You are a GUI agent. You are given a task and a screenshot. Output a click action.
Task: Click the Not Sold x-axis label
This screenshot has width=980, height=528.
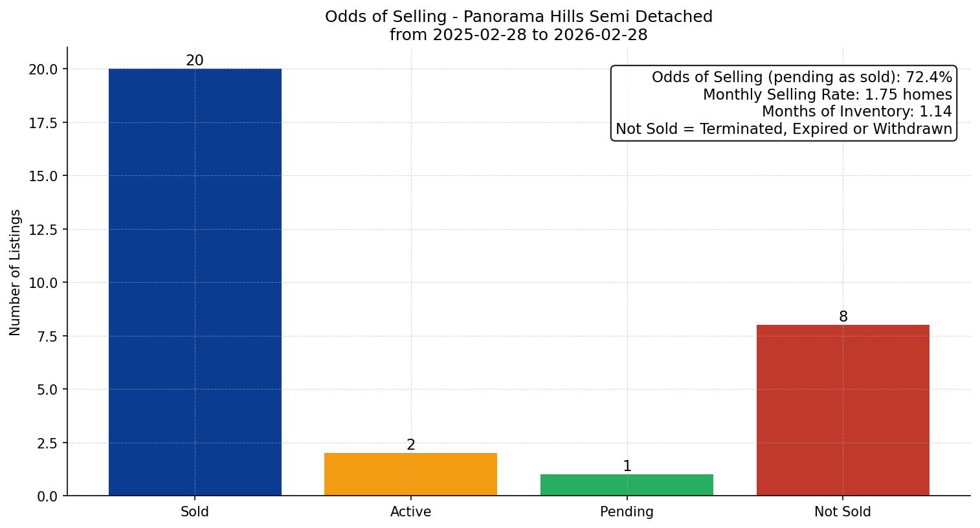click(842, 512)
